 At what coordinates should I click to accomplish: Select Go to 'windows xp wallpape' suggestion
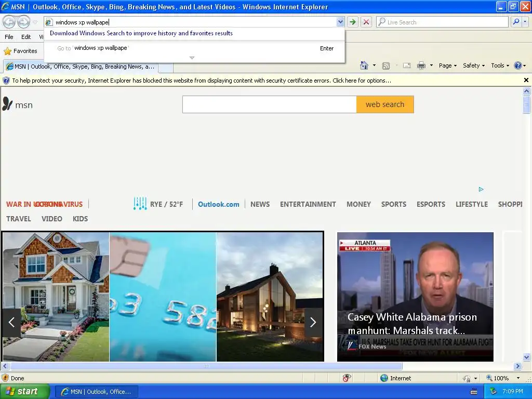pyautogui.click(x=195, y=48)
